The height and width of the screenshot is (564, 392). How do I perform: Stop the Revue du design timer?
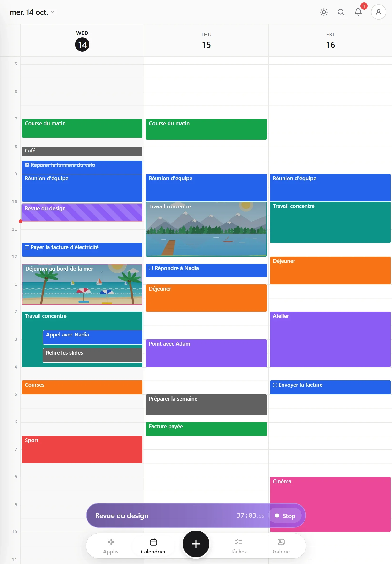[285, 516]
